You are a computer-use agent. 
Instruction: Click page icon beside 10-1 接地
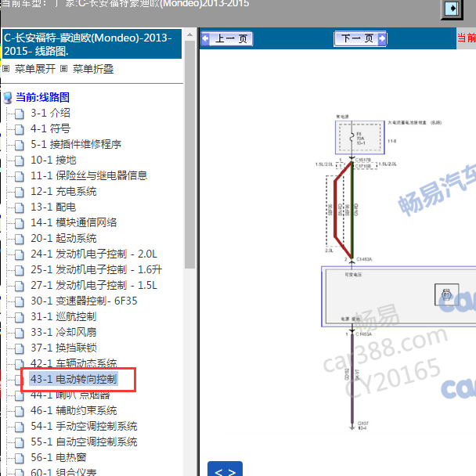[x=20, y=161]
